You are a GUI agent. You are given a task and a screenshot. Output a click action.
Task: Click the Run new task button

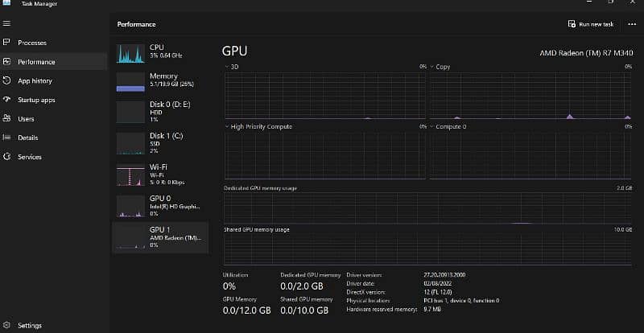pyautogui.click(x=590, y=24)
